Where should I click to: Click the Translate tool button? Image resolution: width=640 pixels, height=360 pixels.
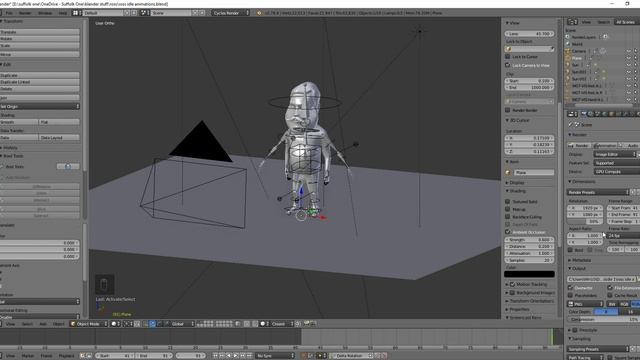[40, 32]
